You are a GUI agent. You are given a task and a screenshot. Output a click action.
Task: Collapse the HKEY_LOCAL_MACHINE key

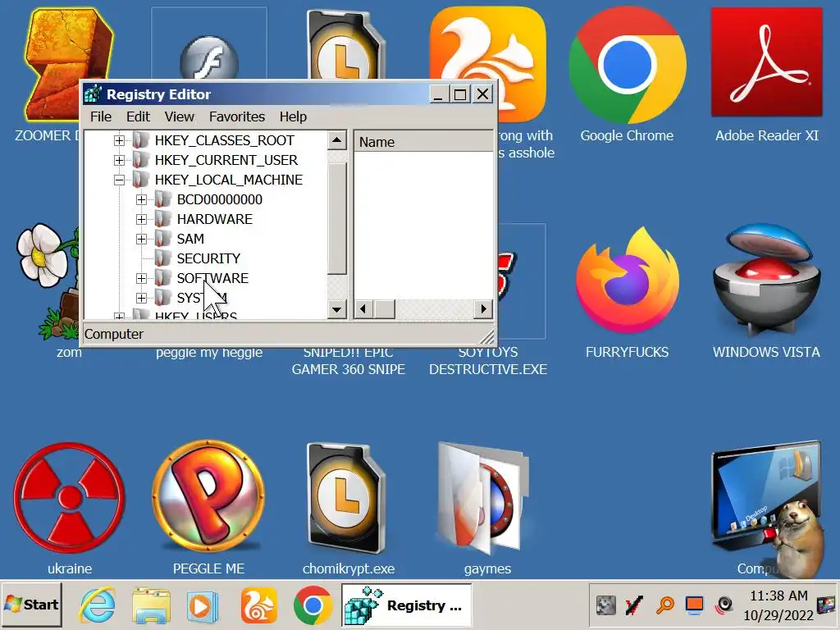tap(119, 180)
